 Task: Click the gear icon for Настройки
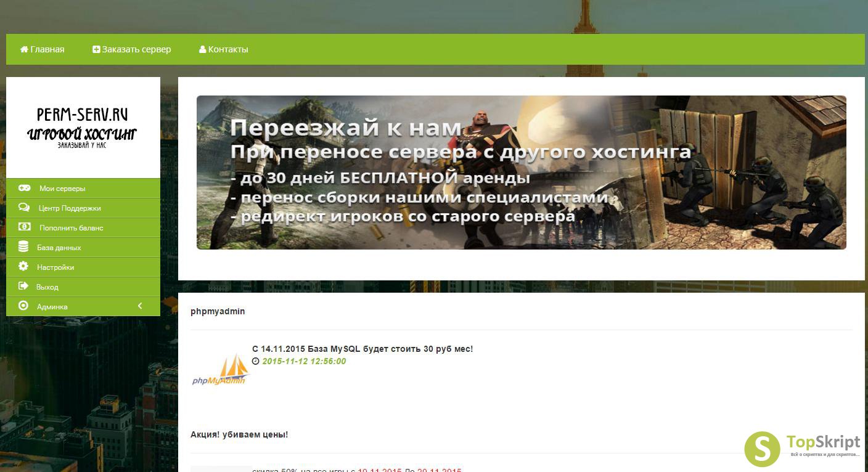click(x=23, y=267)
